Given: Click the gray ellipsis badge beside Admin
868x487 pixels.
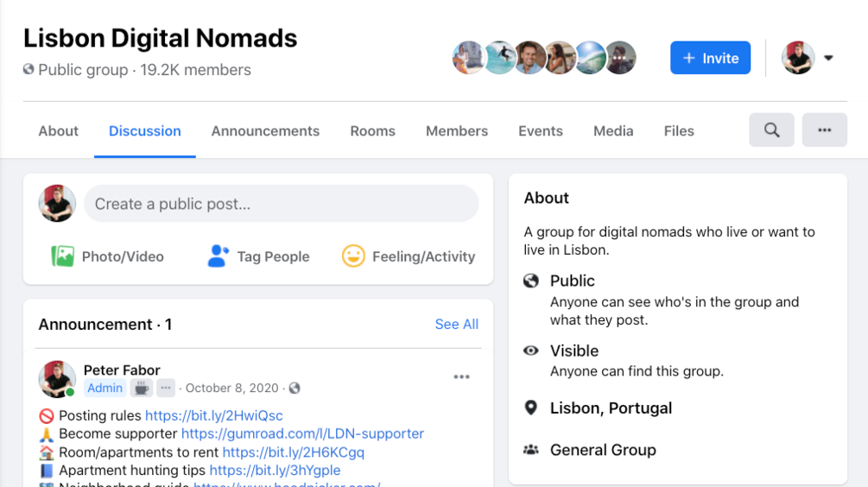Looking at the screenshot, I should (x=166, y=388).
